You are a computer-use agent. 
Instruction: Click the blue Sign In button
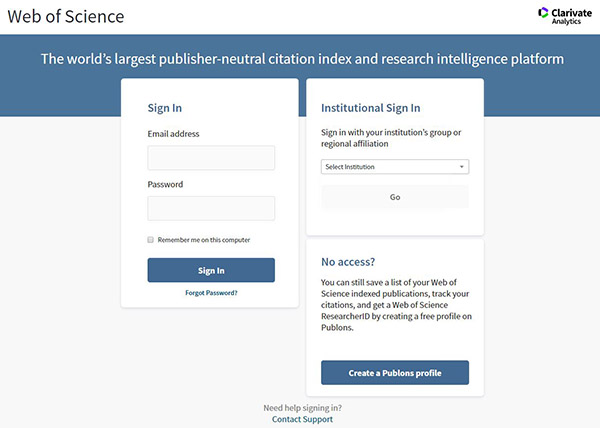tap(211, 270)
